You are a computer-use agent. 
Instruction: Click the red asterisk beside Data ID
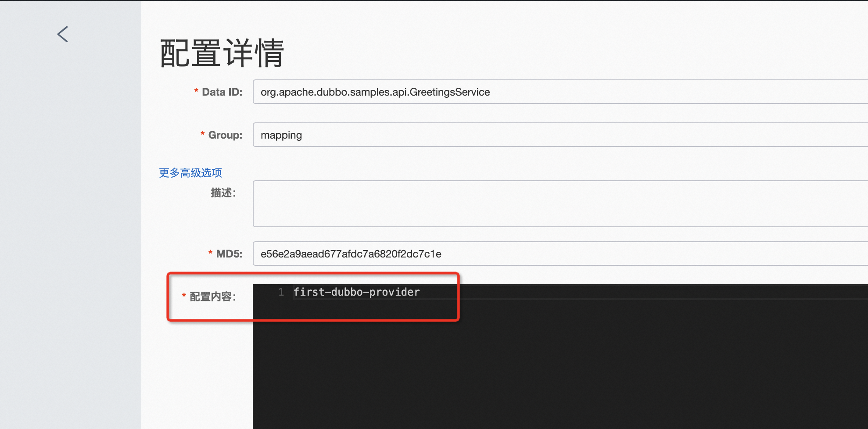(x=196, y=91)
